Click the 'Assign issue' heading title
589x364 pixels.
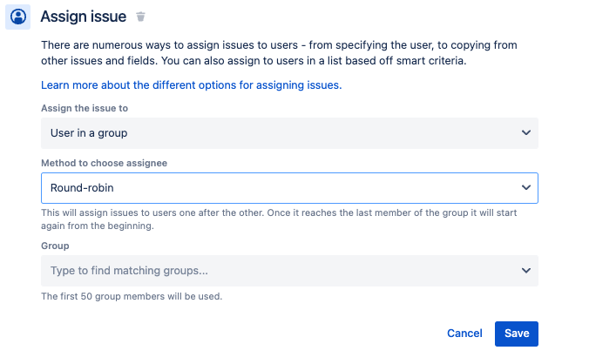[84, 17]
